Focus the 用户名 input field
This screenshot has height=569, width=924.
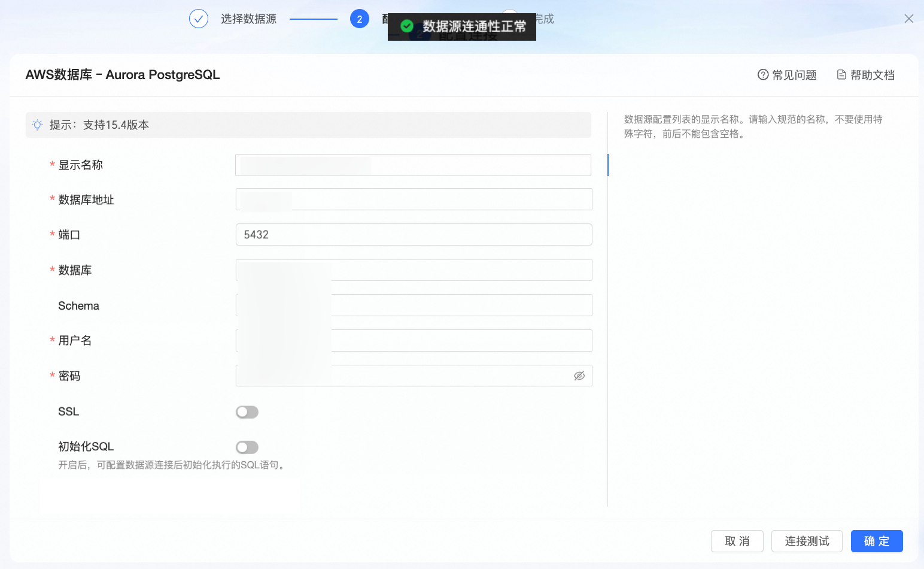[414, 340]
